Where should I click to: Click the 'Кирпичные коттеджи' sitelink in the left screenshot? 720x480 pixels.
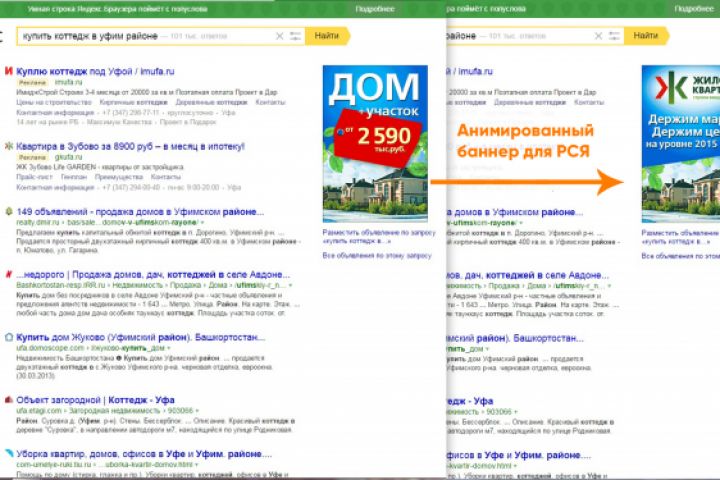[x=133, y=102]
